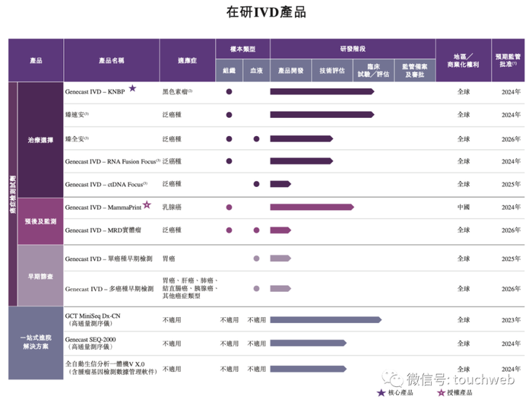Select the 產品開發 stage header
The width and height of the screenshot is (532, 403).
291,71
